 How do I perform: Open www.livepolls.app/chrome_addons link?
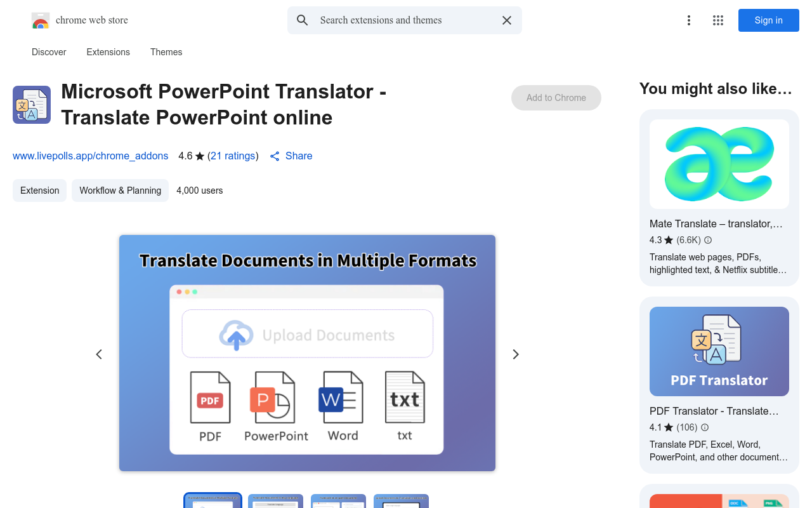click(91, 156)
